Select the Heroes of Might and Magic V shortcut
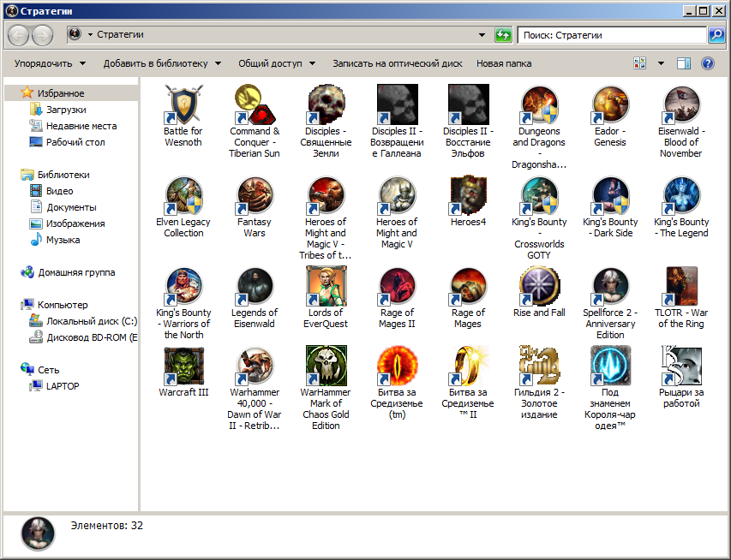This screenshot has height=560, width=731. coord(397,212)
